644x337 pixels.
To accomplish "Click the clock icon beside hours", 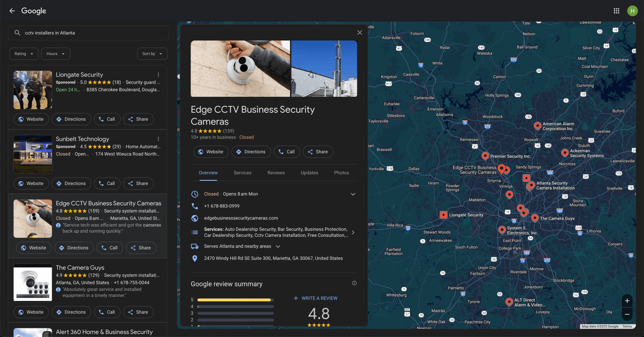I will point(195,194).
